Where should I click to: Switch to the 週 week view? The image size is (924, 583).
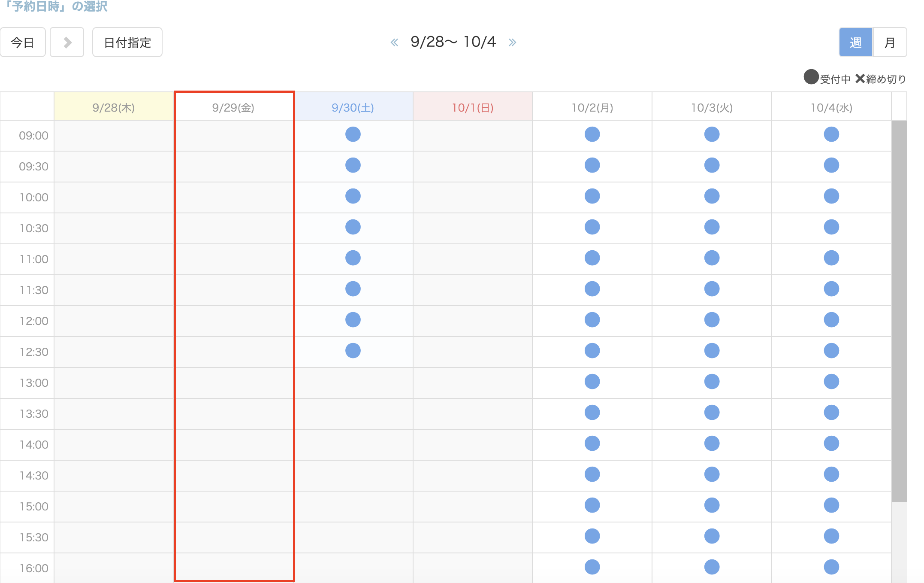856,43
